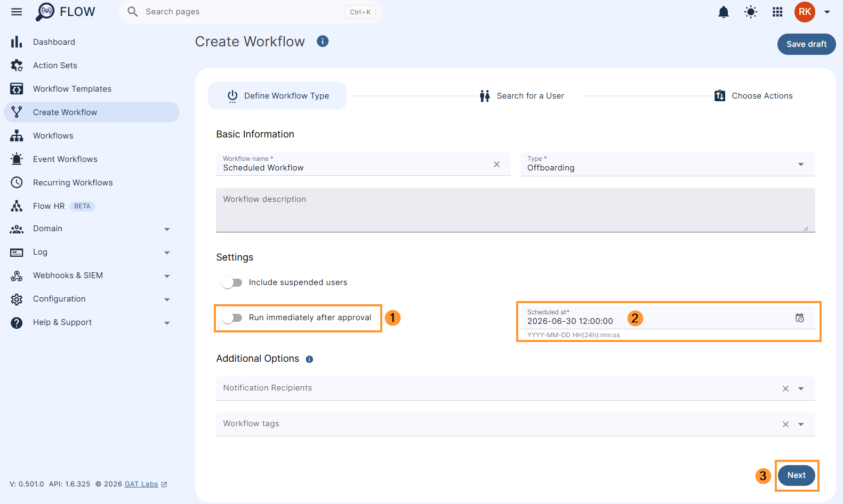Click the external link icon next to GAT Labs
The width and height of the screenshot is (843, 504).
point(164,484)
